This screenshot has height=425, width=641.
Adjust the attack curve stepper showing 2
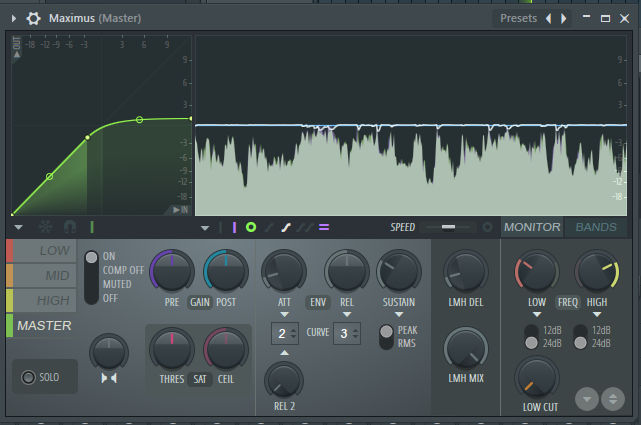(x=285, y=333)
